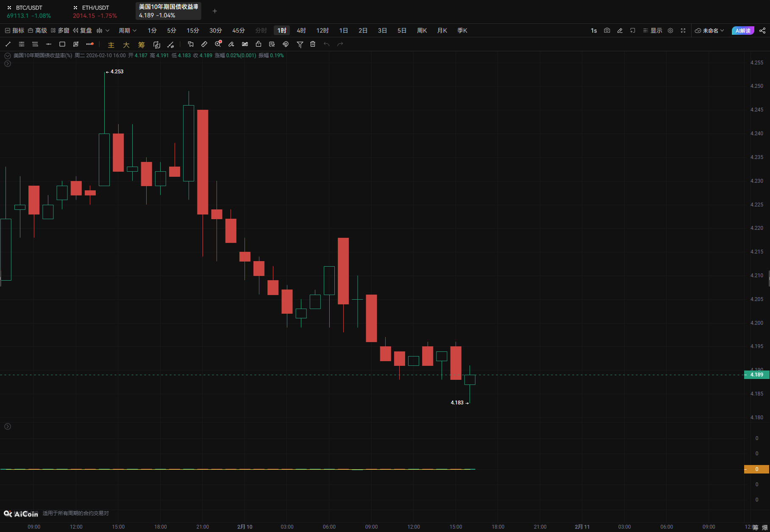Click the lock drawings icon

coord(259,44)
